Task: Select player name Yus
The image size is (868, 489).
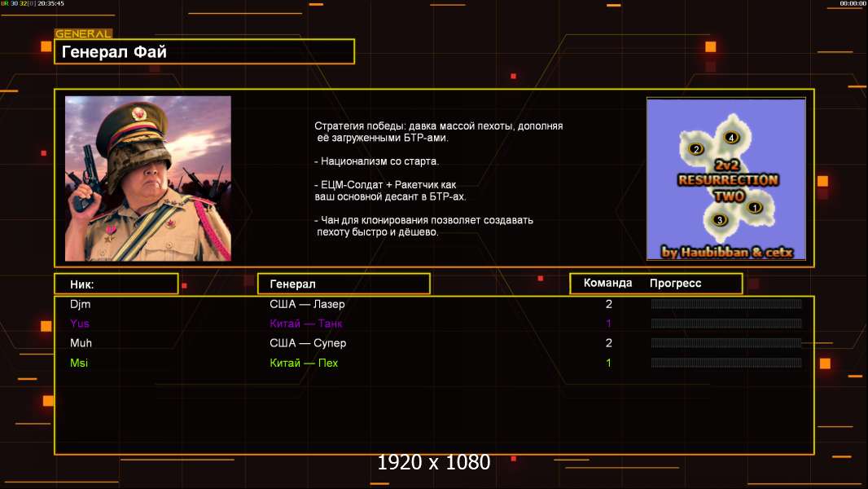Action: click(80, 324)
